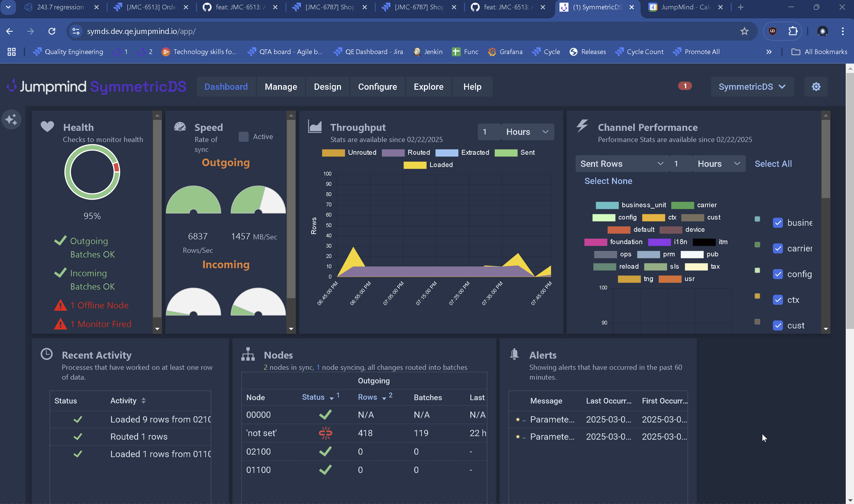854x504 pixels.
Task: Click the Health heart icon
Action: 47,127
